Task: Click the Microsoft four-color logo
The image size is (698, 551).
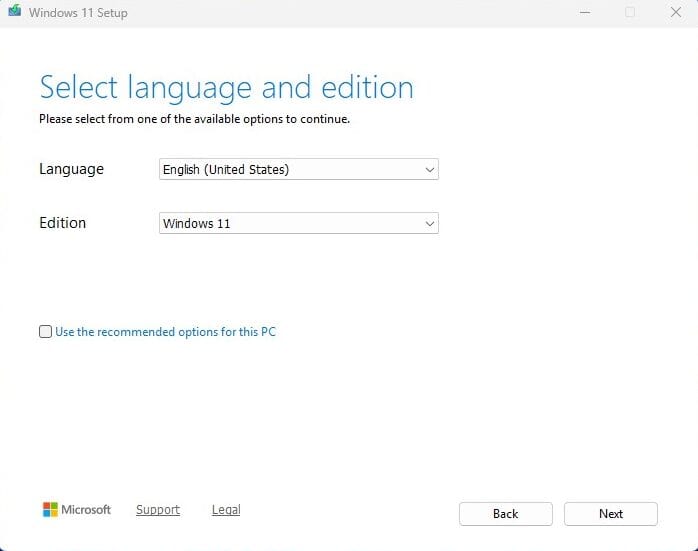Action: pyautogui.click(x=50, y=510)
